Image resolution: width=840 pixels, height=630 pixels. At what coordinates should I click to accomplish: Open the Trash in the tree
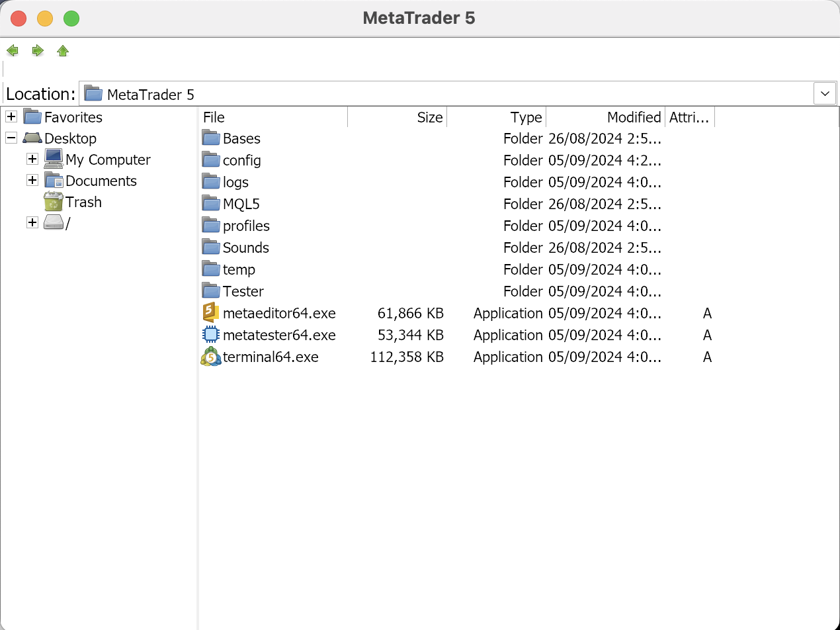click(x=73, y=202)
